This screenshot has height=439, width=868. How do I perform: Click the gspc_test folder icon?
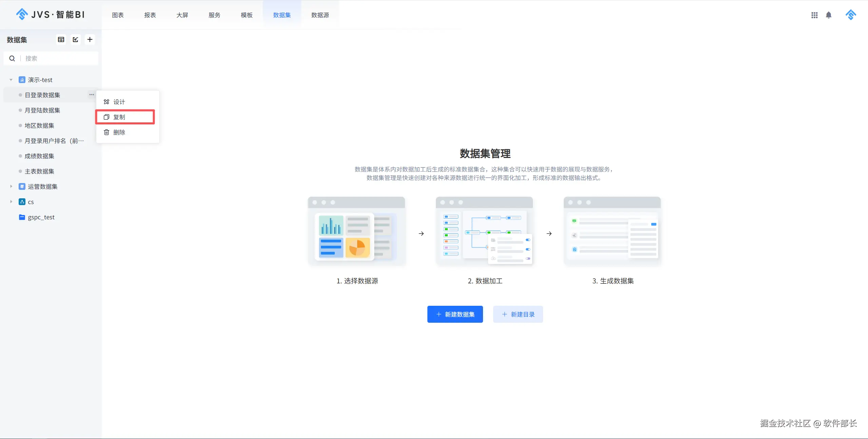click(x=22, y=217)
